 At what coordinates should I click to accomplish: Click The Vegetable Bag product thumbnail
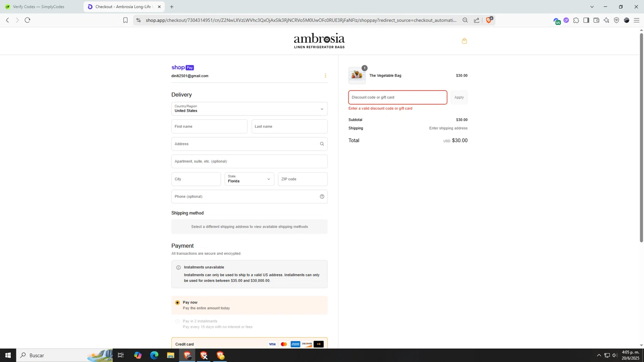click(357, 75)
